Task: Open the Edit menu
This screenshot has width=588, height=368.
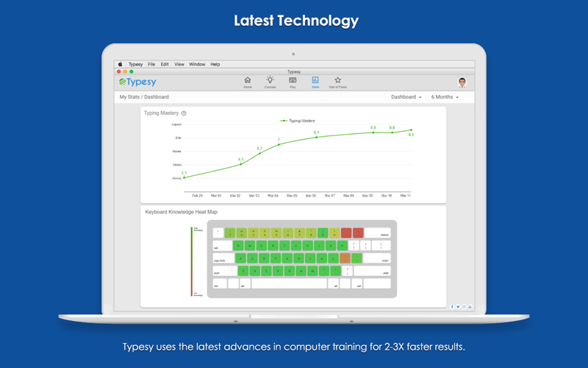Action: [x=165, y=64]
